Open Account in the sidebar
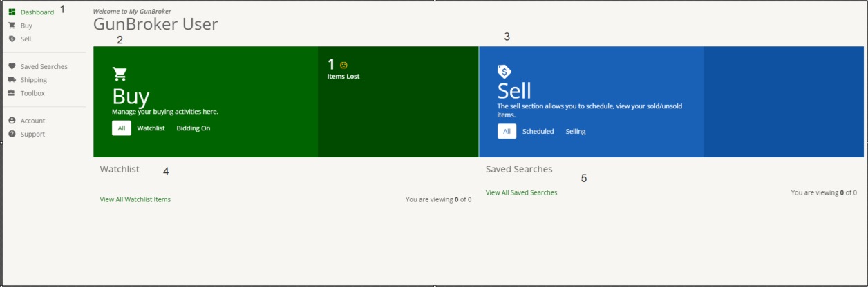868x287 pixels. tap(32, 121)
